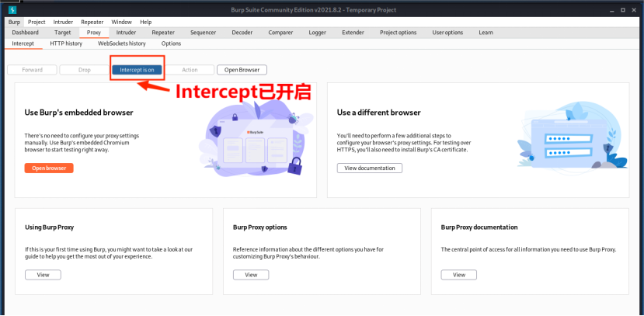Click the Drop button
This screenshot has height=316, width=644.
tap(84, 70)
